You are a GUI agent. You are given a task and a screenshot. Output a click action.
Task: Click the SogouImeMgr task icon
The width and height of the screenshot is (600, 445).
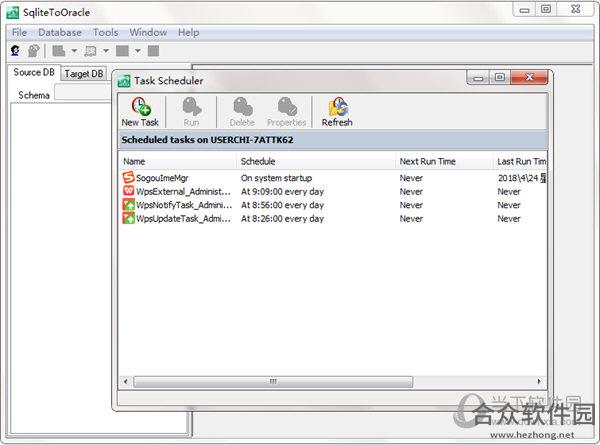(x=129, y=177)
